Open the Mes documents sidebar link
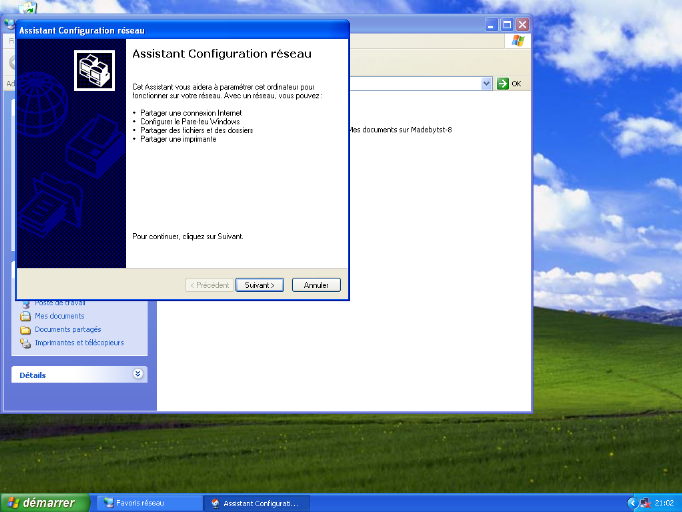The height and width of the screenshot is (512, 682). 59,316
